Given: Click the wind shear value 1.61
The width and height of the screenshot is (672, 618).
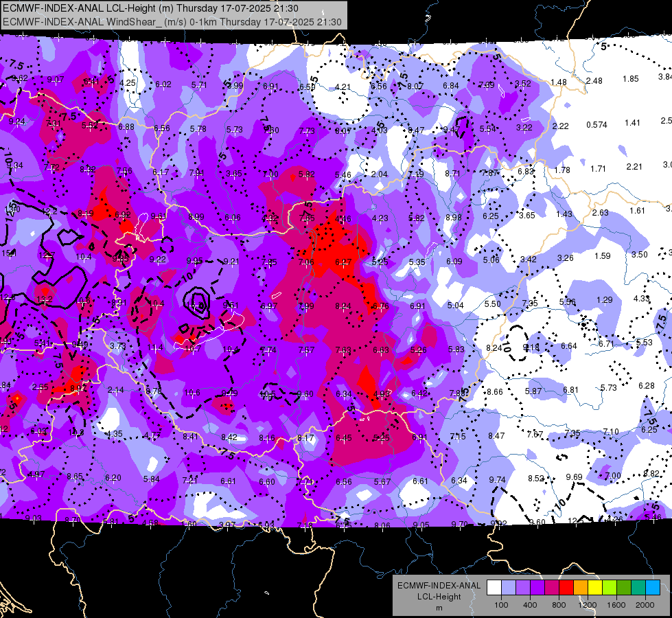Looking at the screenshot, I should point(637,211).
